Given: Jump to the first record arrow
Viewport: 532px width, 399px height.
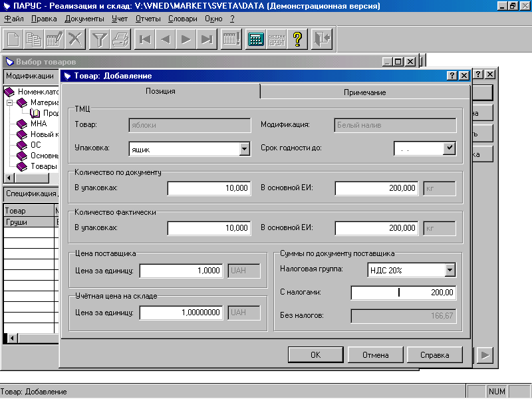Looking at the screenshot, I should pyautogui.click(x=145, y=39).
